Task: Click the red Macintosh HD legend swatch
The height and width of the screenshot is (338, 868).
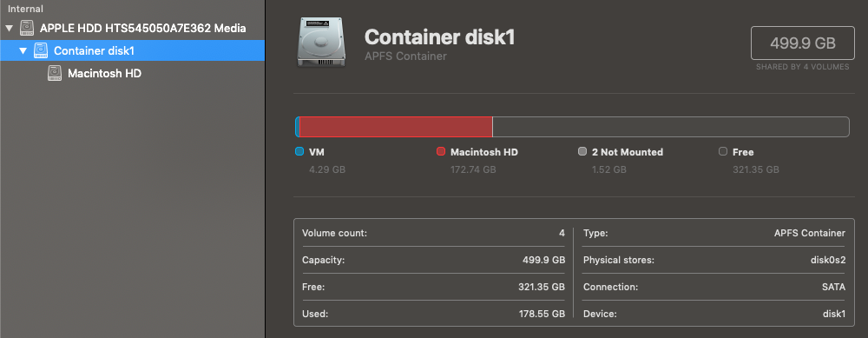Action: (441, 151)
